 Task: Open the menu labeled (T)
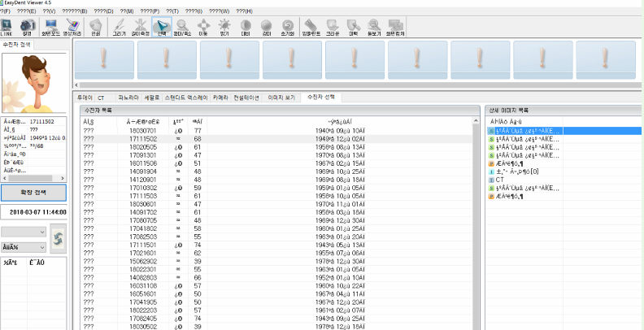[172, 11]
